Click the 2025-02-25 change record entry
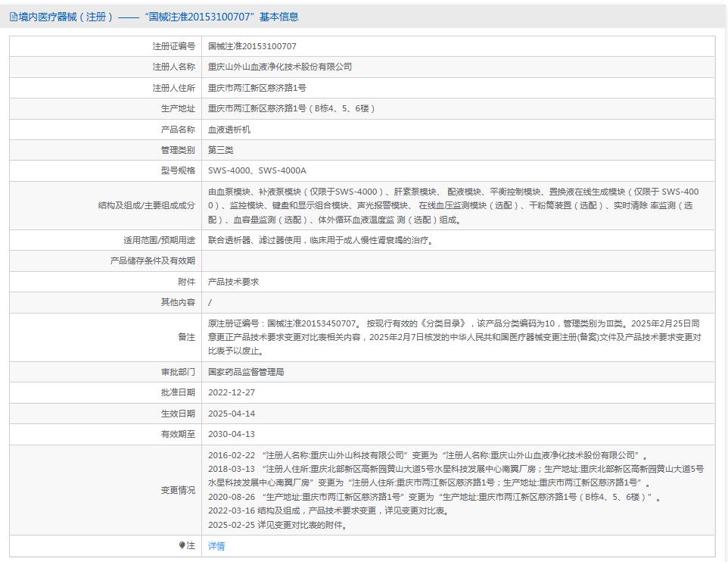This screenshot has width=728, height=562. (x=277, y=525)
